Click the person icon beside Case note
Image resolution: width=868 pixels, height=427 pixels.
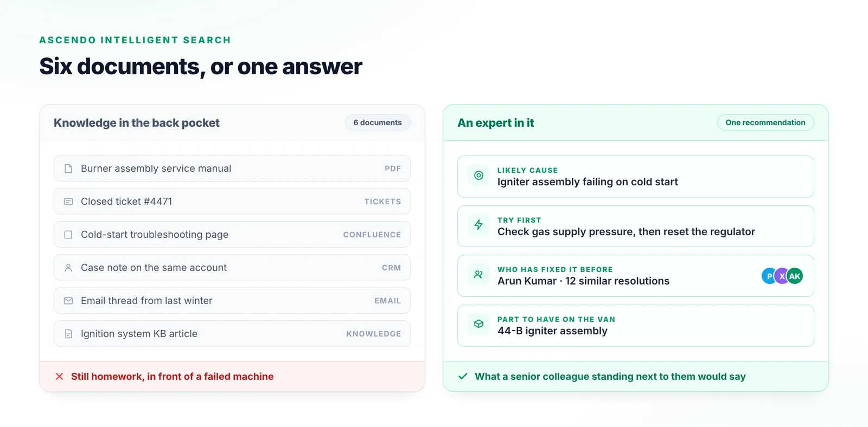68,268
